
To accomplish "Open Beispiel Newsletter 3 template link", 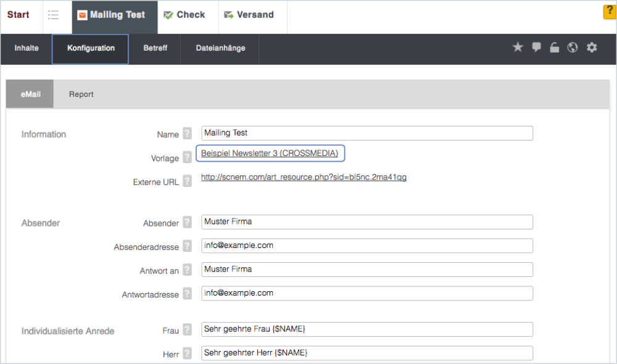I will coord(270,153).
